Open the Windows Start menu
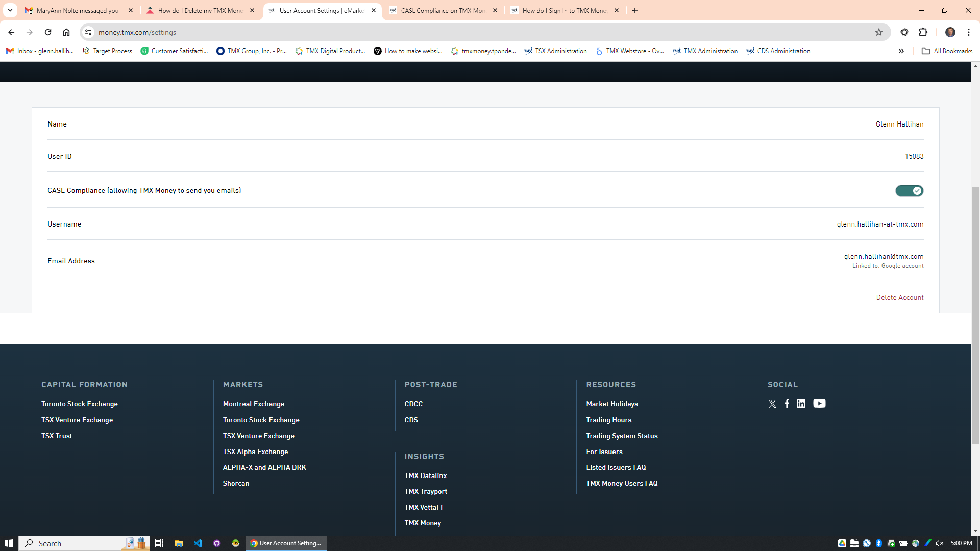This screenshot has width=980, height=551. [9, 543]
